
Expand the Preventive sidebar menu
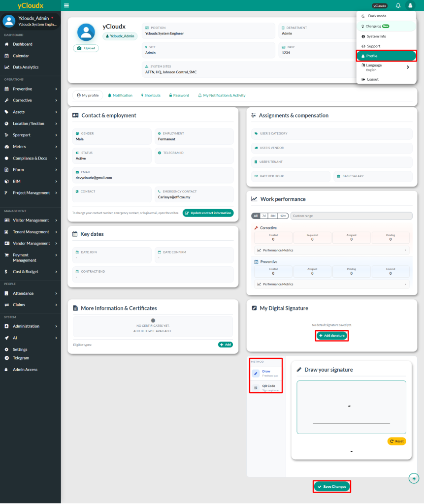31,89
